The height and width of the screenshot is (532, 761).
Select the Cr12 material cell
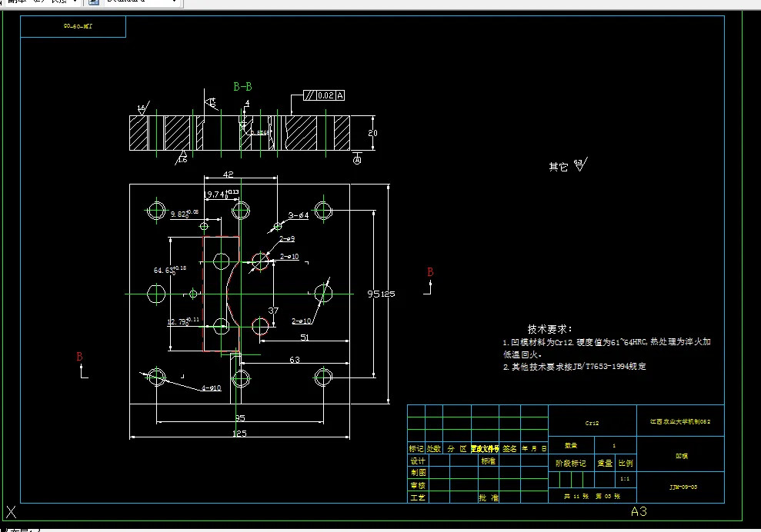click(x=592, y=423)
